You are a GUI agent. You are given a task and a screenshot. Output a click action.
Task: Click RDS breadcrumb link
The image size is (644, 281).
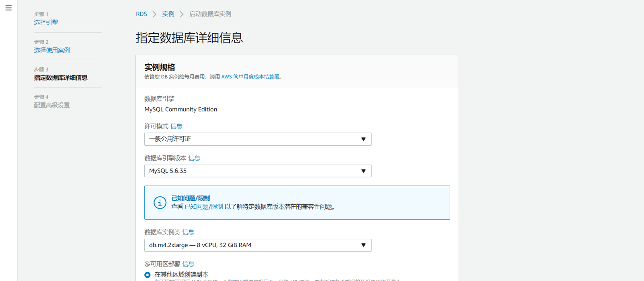pyautogui.click(x=142, y=14)
